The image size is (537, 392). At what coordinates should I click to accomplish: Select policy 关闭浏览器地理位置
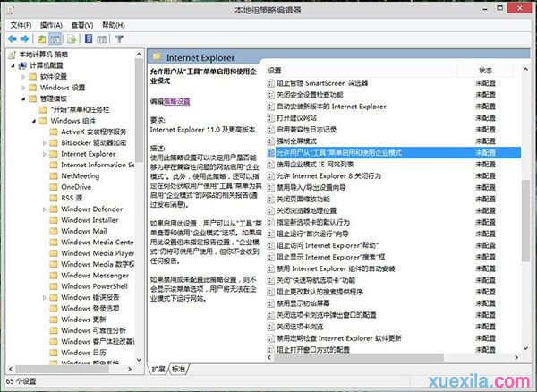click(306, 210)
